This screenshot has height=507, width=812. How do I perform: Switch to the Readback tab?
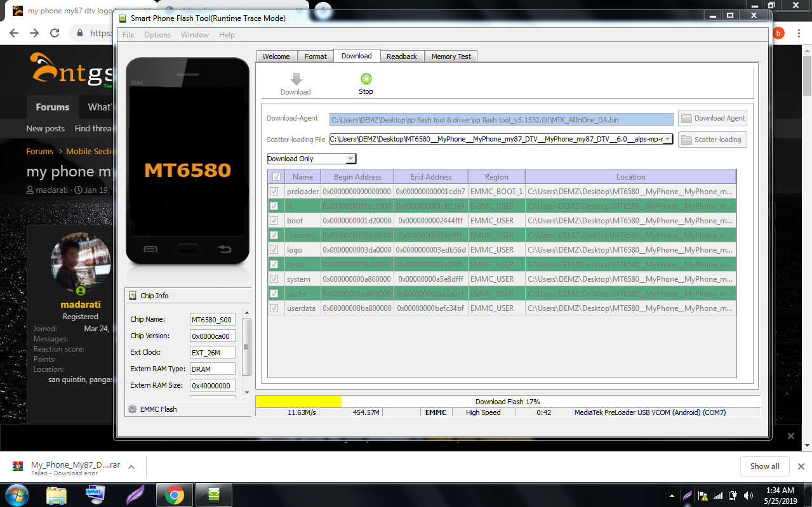click(x=402, y=56)
